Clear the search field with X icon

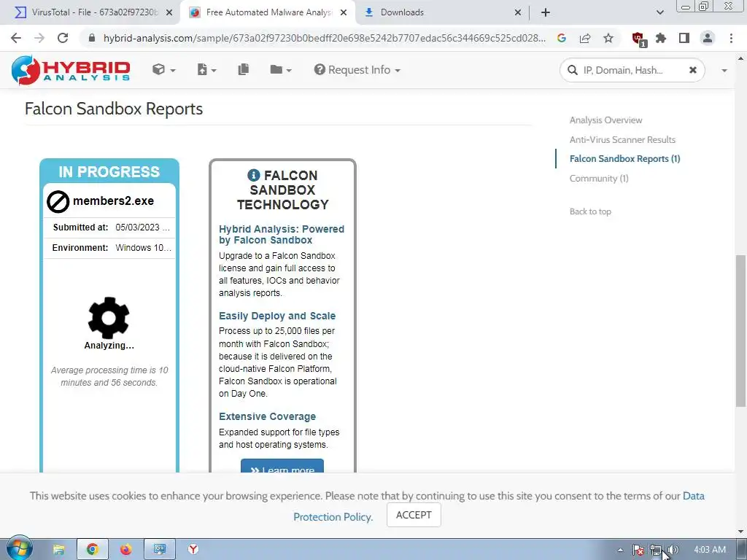(693, 71)
